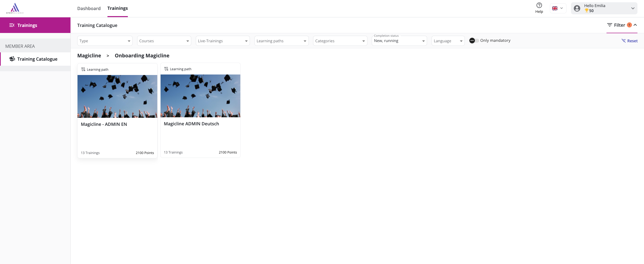Viewport: 644px width, 264px height.
Task: Switch to the Dashboard tab
Action: click(x=89, y=8)
